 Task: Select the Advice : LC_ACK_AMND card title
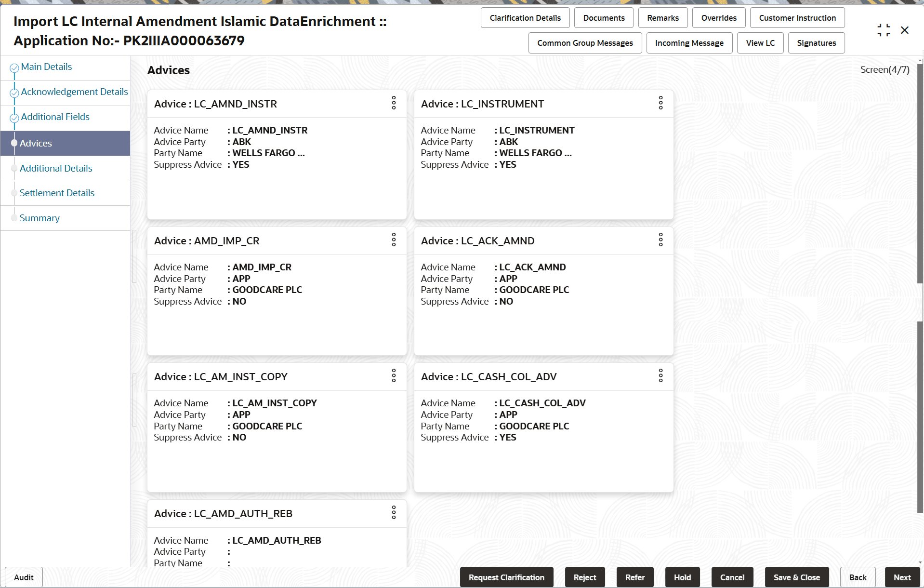[x=477, y=241]
